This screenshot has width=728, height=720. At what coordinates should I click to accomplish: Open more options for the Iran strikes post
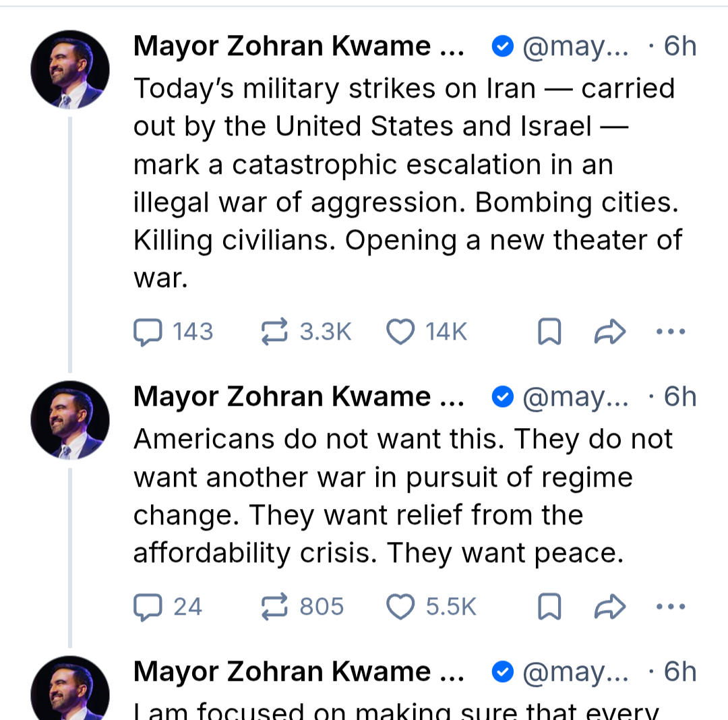[x=670, y=332]
